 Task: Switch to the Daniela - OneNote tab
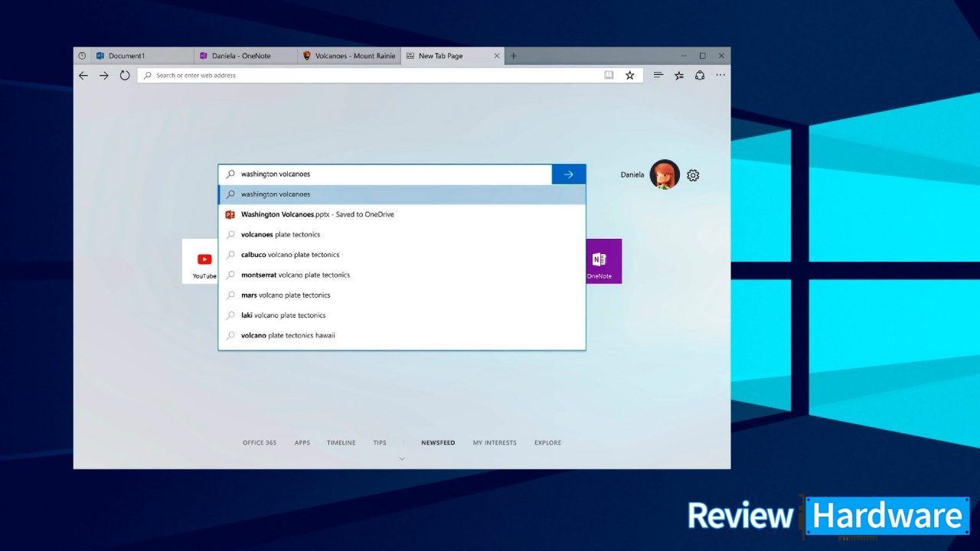pos(246,56)
